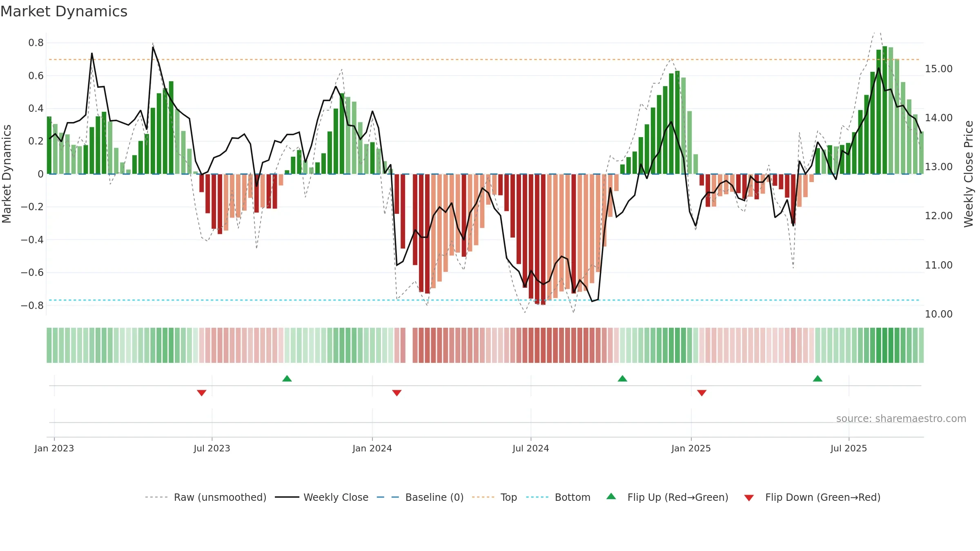This screenshot has width=980, height=551.
Task: Toggle the Baseline (0) legend entry
Action: pyautogui.click(x=420, y=497)
